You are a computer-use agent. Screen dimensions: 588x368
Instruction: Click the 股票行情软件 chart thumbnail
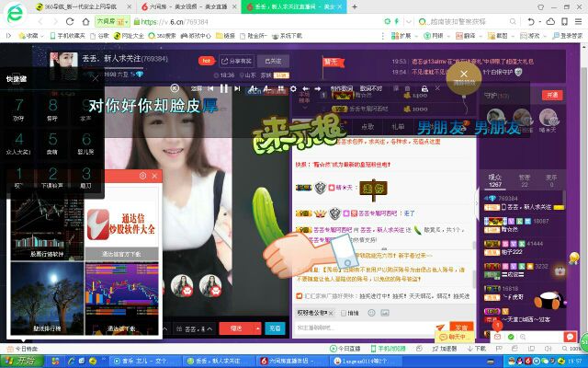pos(47,225)
